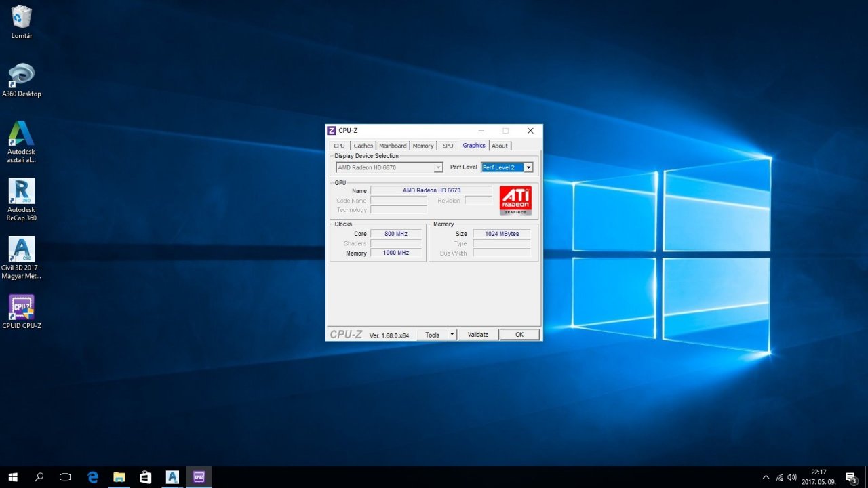Open the About tab
868x488 pixels.
pos(500,146)
